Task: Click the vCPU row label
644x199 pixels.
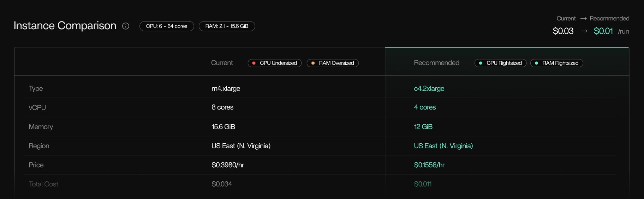Action: 37,107
